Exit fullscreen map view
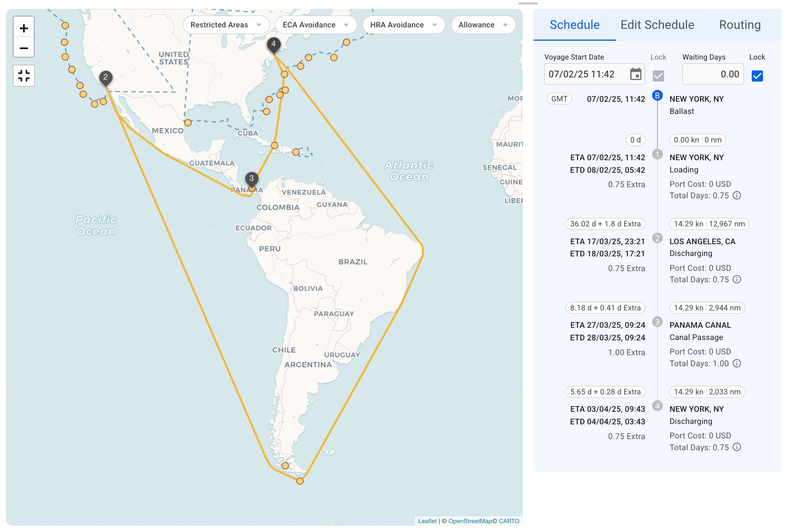 24,76
